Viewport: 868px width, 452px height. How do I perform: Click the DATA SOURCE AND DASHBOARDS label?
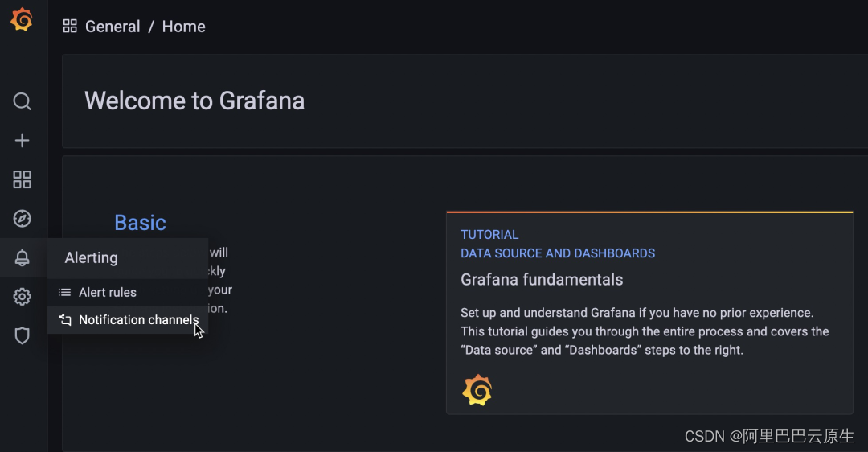pos(558,253)
